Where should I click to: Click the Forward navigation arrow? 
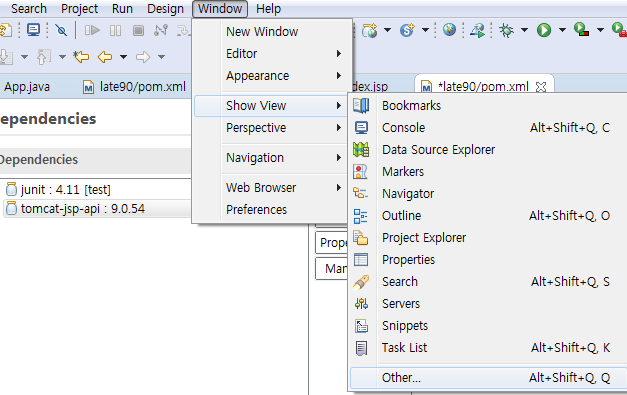click(x=143, y=57)
